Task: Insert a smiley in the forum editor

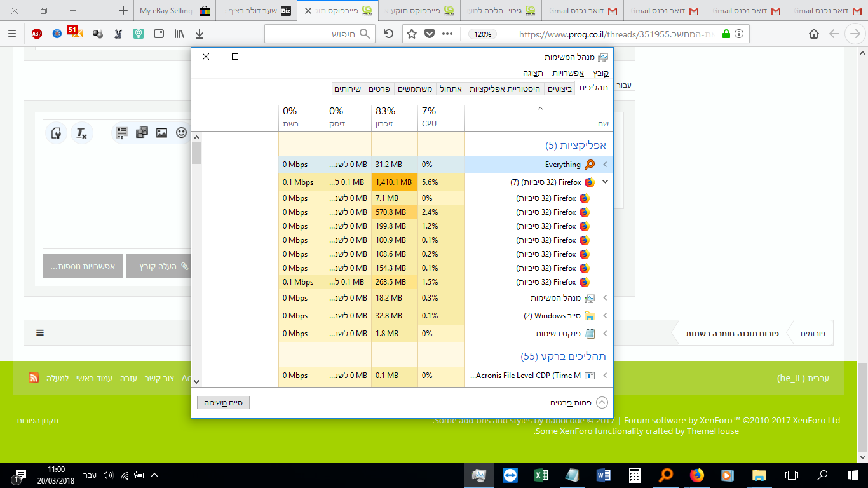Action: [x=181, y=133]
